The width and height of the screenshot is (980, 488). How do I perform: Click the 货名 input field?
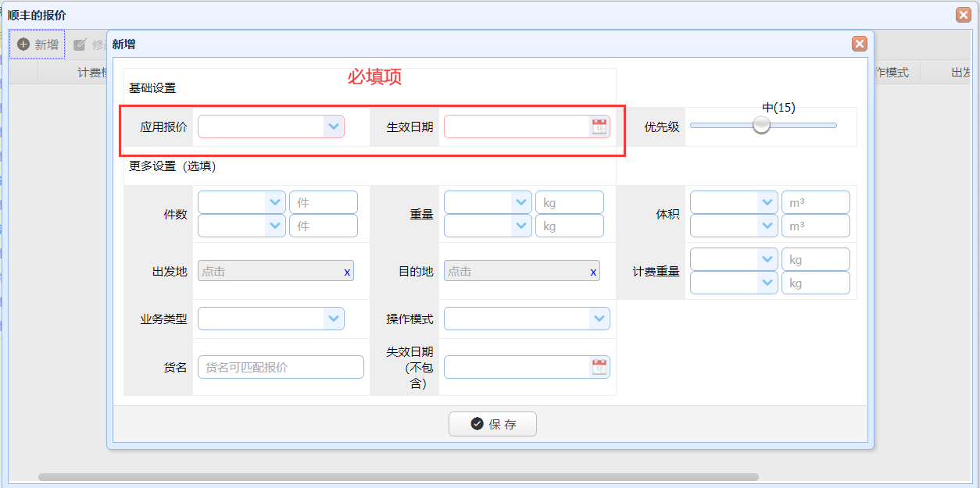(x=281, y=367)
